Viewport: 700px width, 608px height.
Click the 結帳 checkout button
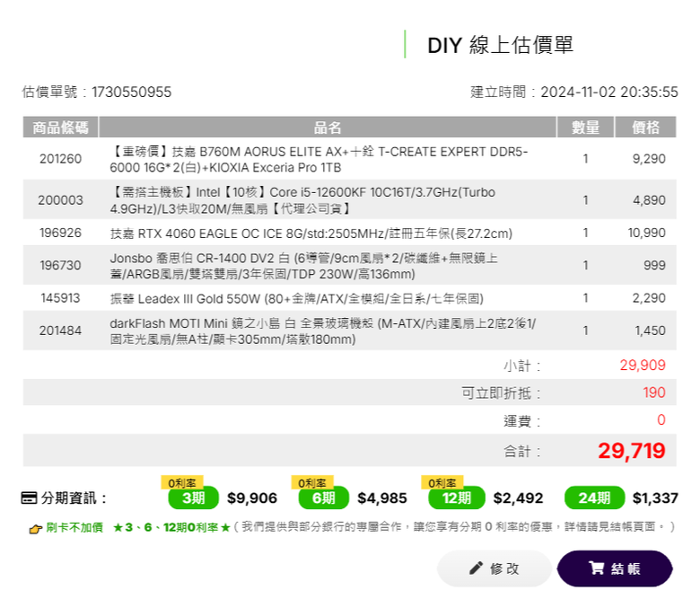tap(615, 568)
